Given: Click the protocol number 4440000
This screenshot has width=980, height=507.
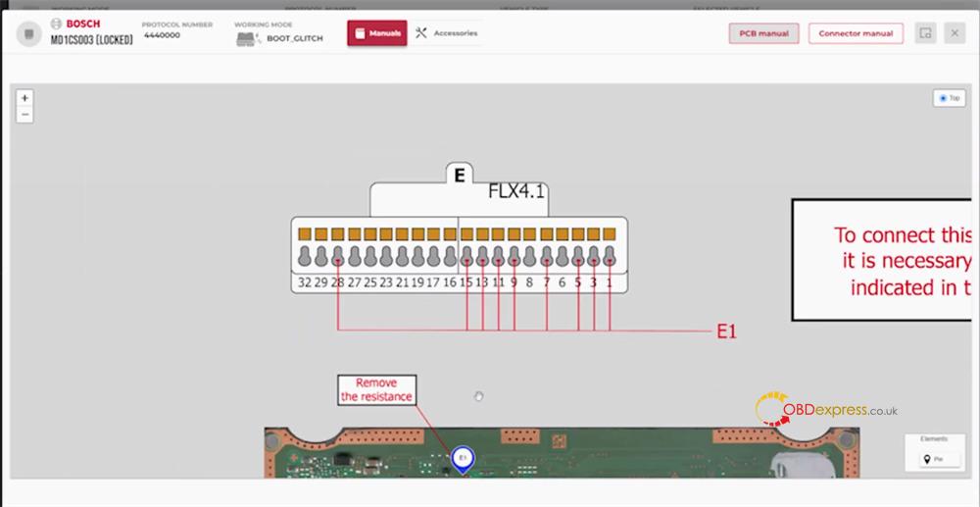Looking at the screenshot, I should click(x=162, y=35).
